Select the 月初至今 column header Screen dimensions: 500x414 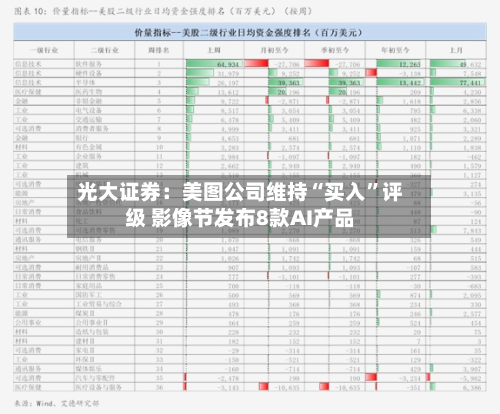(x=274, y=50)
